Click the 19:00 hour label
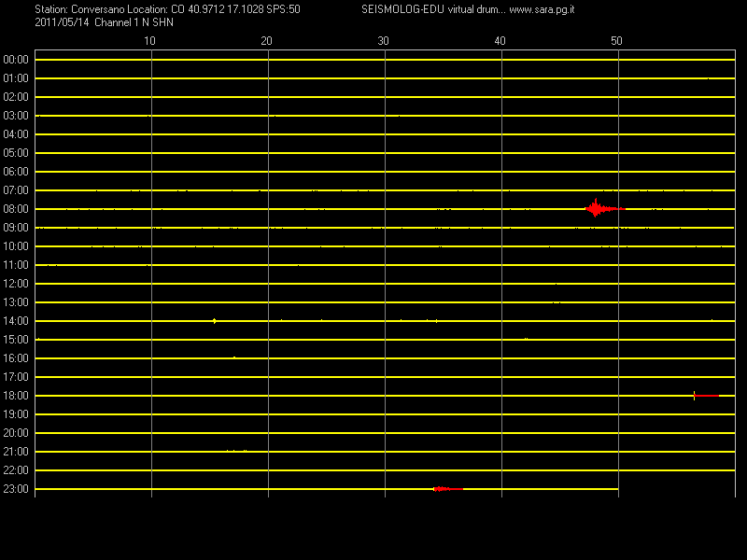 16,414
